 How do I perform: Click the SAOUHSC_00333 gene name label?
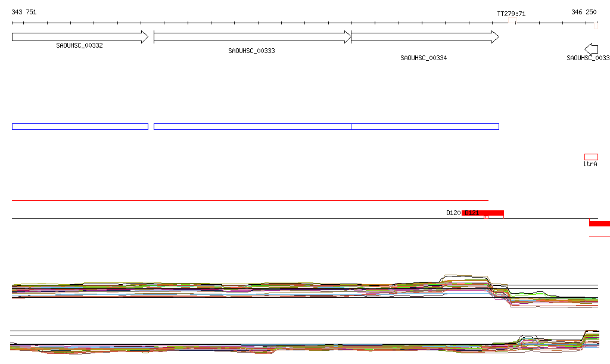coord(251,51)
